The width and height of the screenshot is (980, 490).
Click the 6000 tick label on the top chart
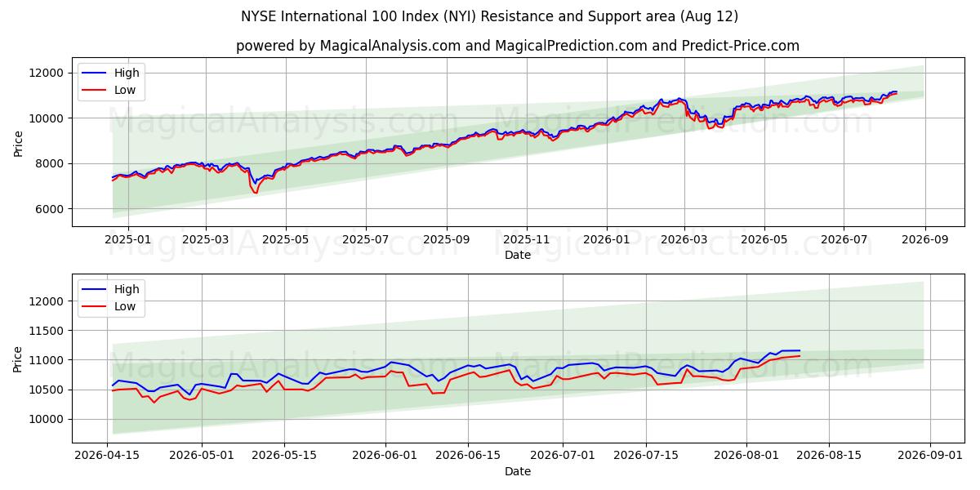tap(50, 209)
